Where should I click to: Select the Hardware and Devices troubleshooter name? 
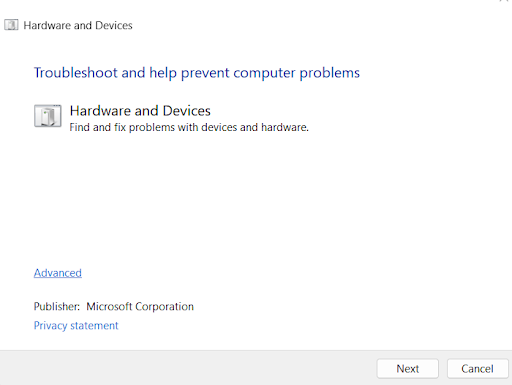click(140, 111)
